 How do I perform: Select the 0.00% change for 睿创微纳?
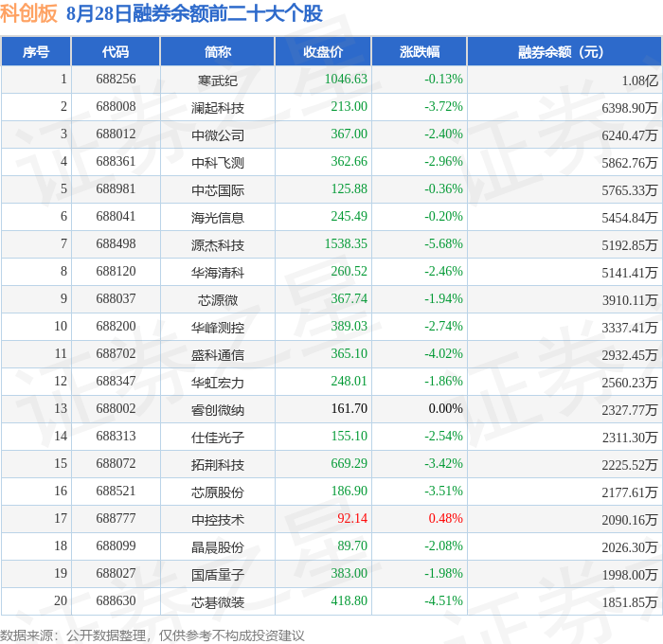(446, 408)
